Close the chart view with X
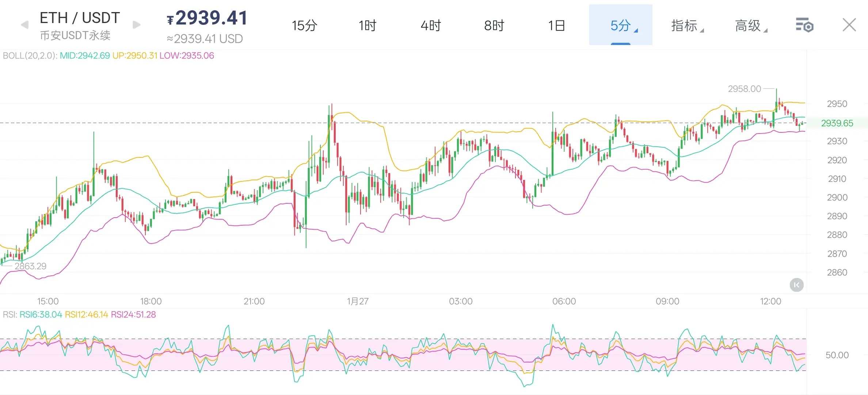Viewport: 868px width, 395px height. click(849, 25)
